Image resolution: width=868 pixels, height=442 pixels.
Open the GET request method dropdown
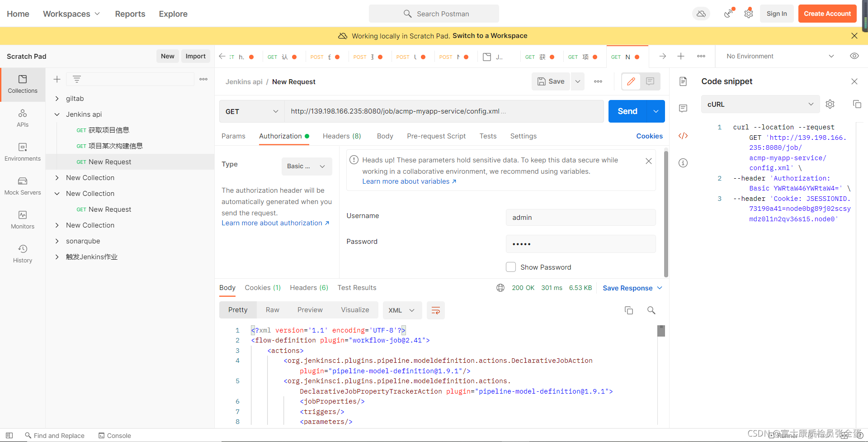click(x=251, y=111)
